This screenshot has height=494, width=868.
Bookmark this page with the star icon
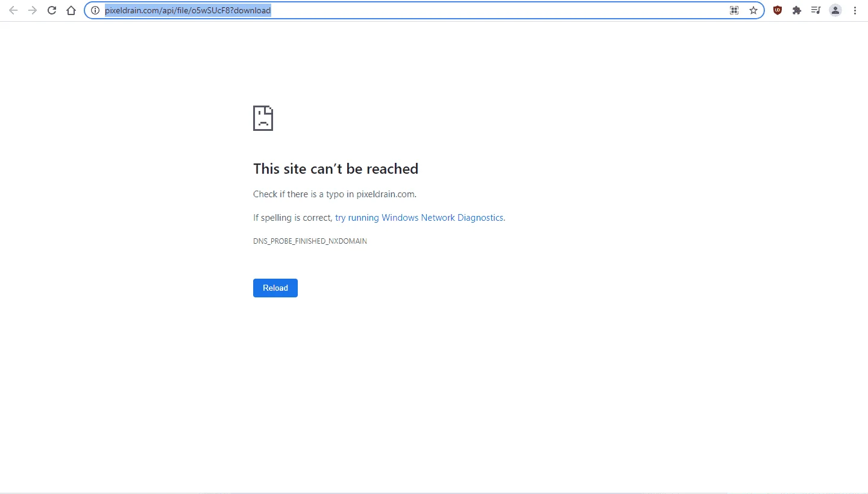pyautogui.click(x=753, y=10)
